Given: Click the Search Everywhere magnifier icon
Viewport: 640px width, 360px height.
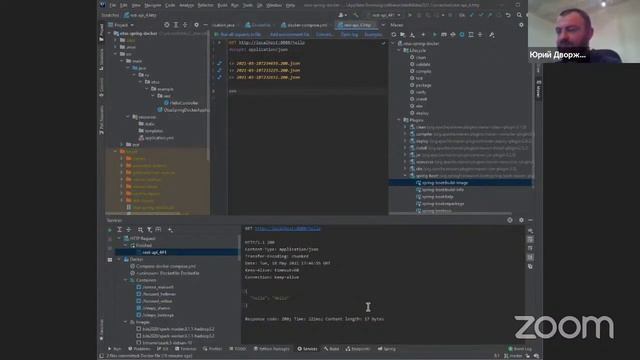Looking at the screenshot, I should [x=519, y=15].
